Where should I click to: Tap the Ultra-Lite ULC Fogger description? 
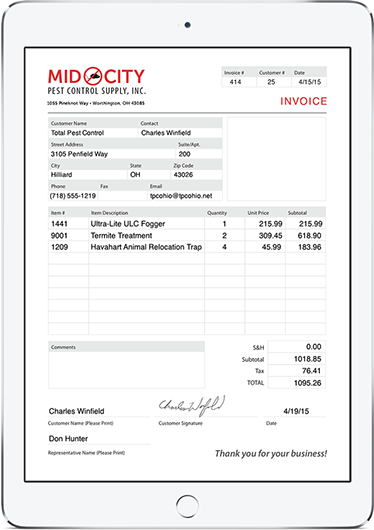pos(146,224)
